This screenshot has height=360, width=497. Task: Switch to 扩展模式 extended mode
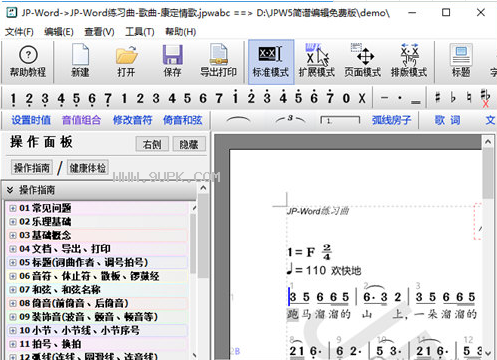pos(317,61)
